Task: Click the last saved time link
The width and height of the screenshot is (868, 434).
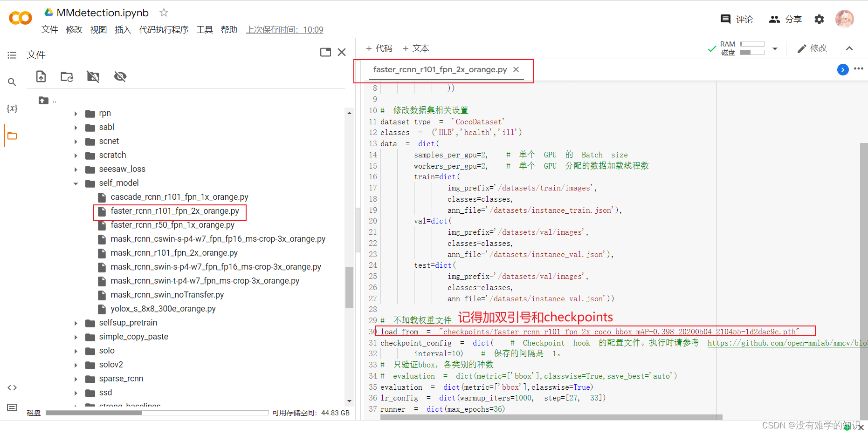Action: click(x=285, y=30)
